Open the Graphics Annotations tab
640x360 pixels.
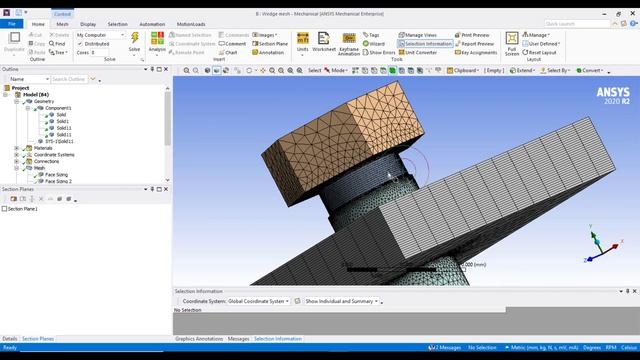[x=199, y=339]
